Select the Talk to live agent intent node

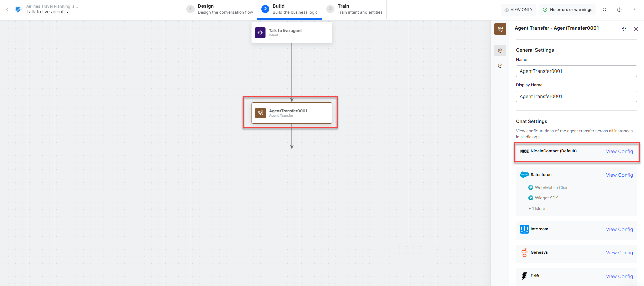point(291,33)
